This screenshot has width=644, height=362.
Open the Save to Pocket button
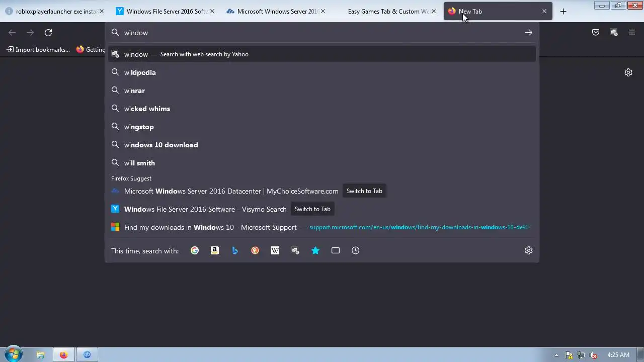pos(596,33)
